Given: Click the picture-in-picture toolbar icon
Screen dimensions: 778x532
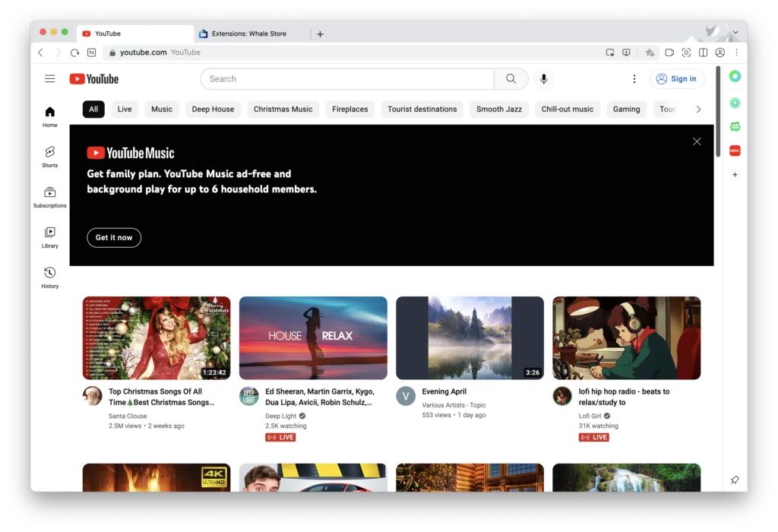Looking at the screenshot, I should point(610,52).
